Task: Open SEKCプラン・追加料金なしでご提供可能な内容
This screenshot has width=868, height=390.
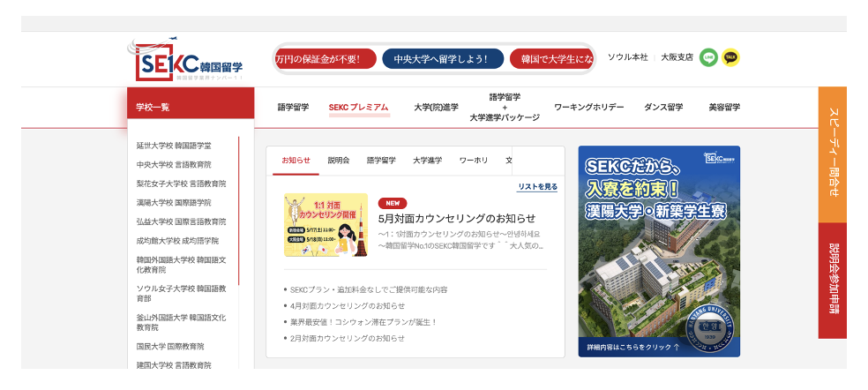Action: [x=369, y=289]
